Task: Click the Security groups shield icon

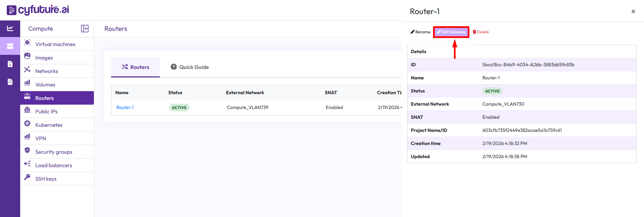Action: click(x=27, y=150)
